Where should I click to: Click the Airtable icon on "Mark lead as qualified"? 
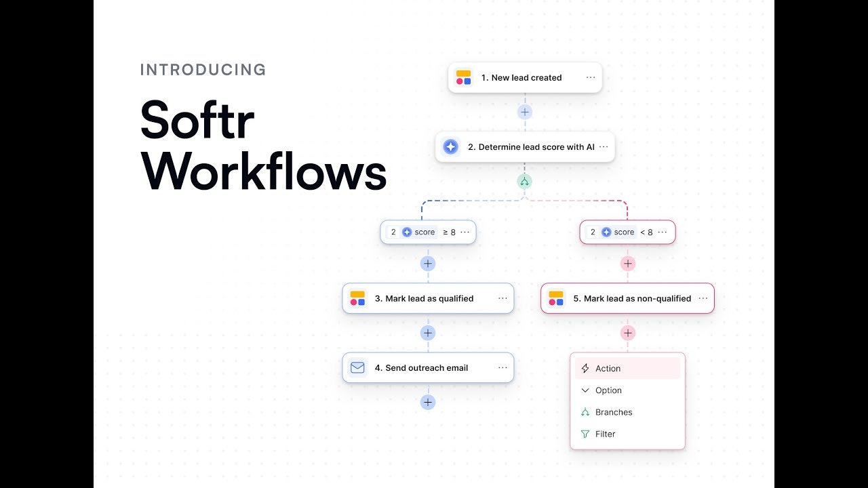point(357,298)
